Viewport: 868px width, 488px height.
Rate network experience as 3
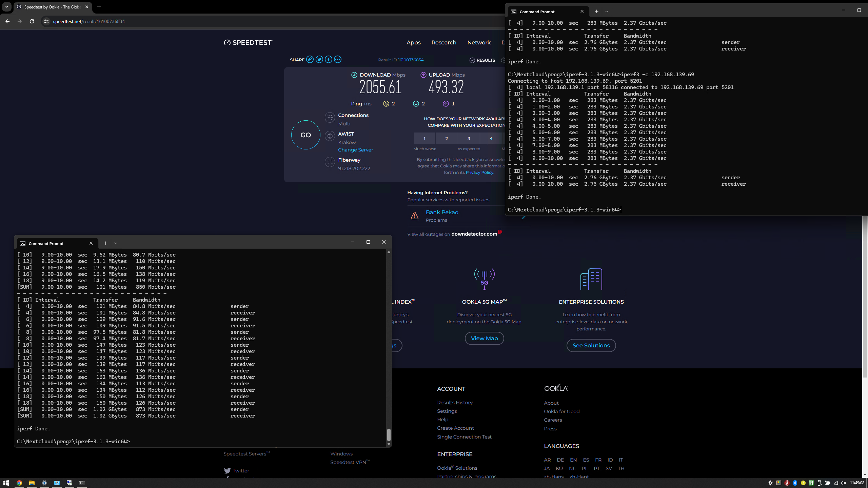coord(469,138)
